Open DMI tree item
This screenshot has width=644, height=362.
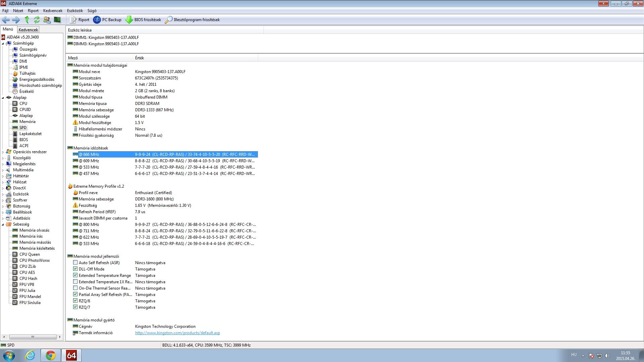point(23,61)
